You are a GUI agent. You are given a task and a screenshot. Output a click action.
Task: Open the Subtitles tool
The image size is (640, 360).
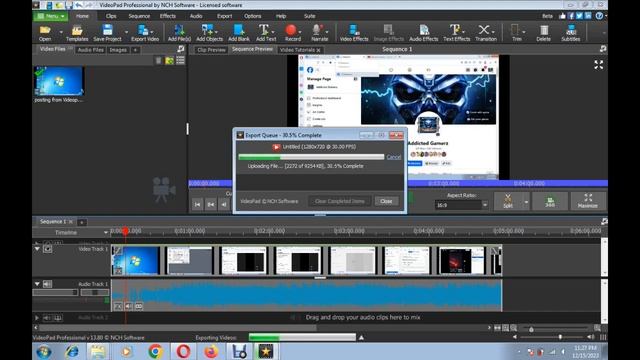(571, 33)
